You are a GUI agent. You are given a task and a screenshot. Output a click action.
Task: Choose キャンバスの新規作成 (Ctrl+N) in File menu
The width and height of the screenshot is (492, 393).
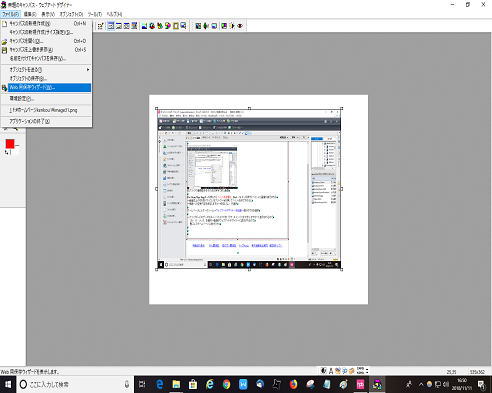point(46,23)
